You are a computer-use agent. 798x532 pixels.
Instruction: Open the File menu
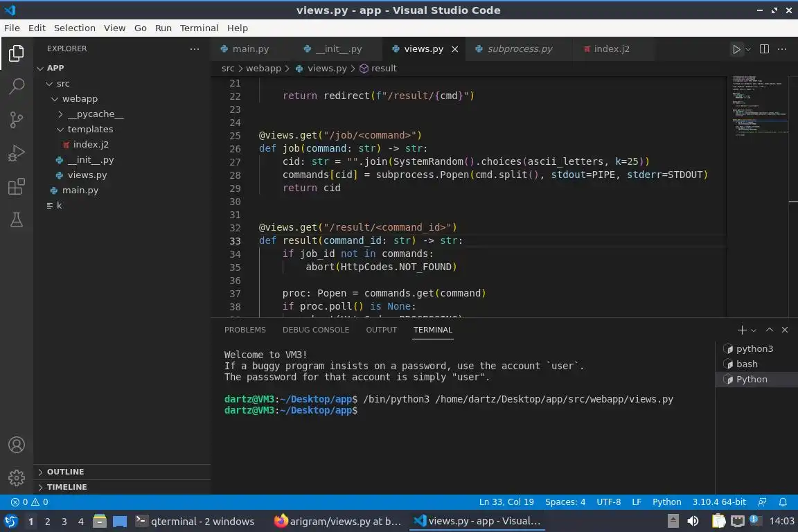12,28
